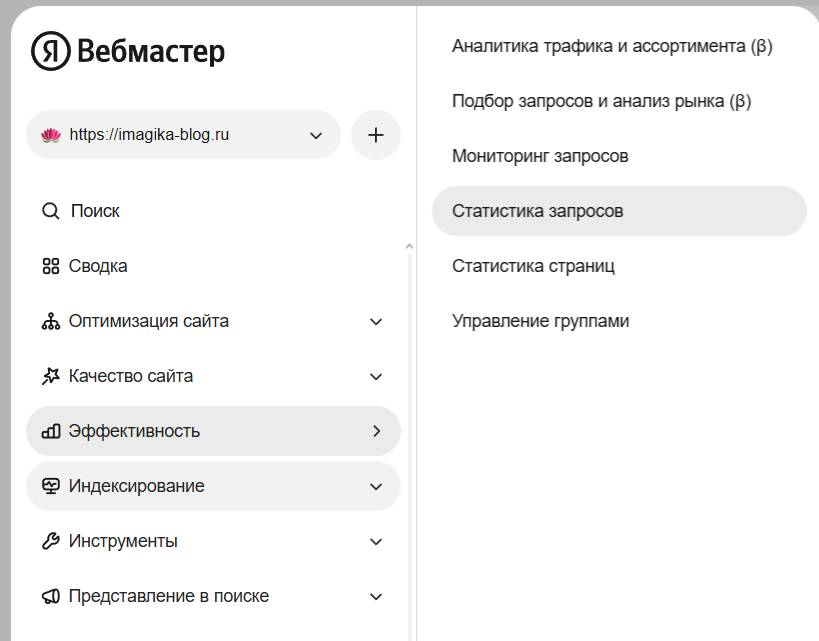Expand Оптимизация сайта using its chevron
This screenshot has height=641, width=819.
point(376,321)
